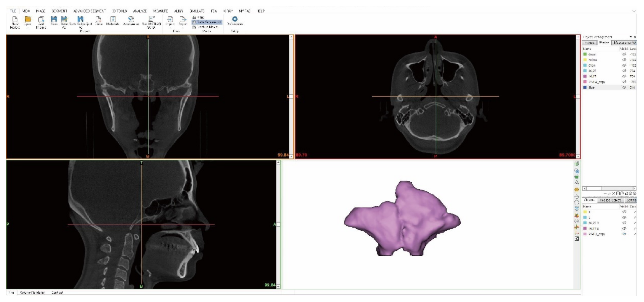Click the Save Screenshot button
The image size is (644, 302).
[207, 22]
